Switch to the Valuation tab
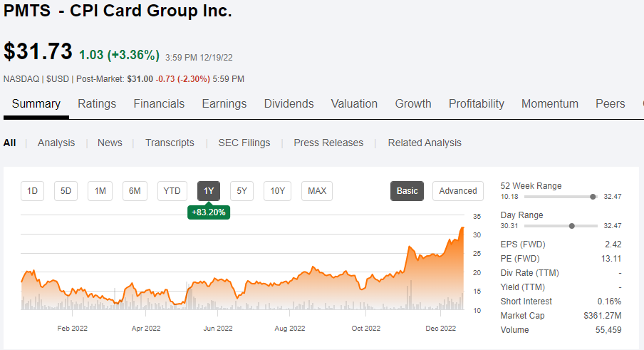This screenshot has width=644, height=350. click(354, 104)
